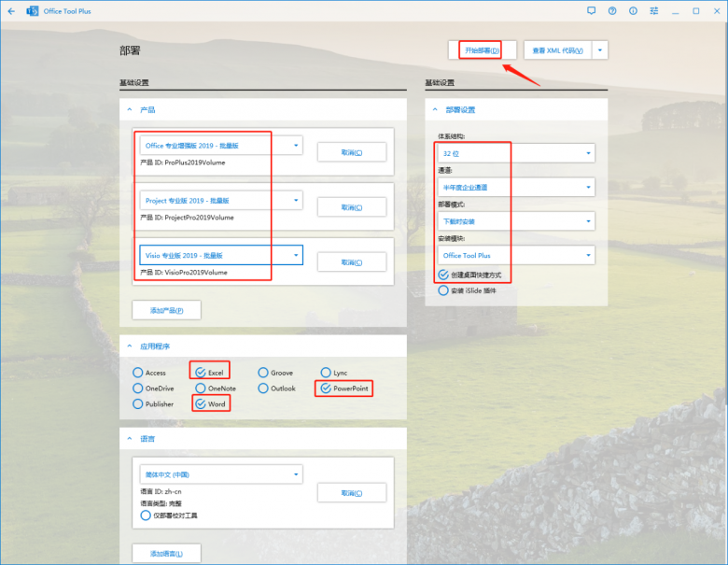This screenshot has width=728, height=565.
Task: Cancel the ProjectPro2019Volume product
Action: click(352, 207)
